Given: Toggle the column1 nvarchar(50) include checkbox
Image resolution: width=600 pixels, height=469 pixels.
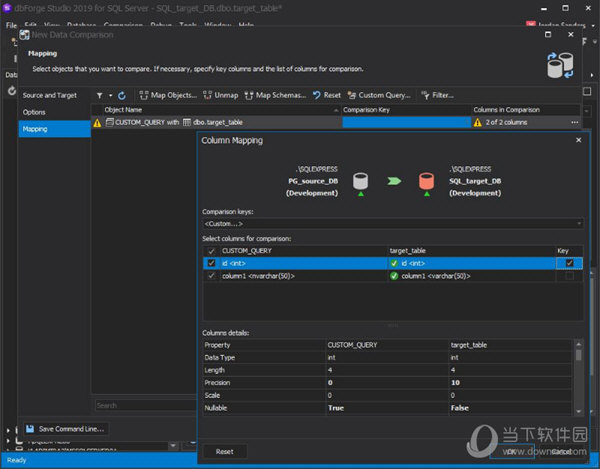Looking at the screenshot, I should click(x=211, y=276).
